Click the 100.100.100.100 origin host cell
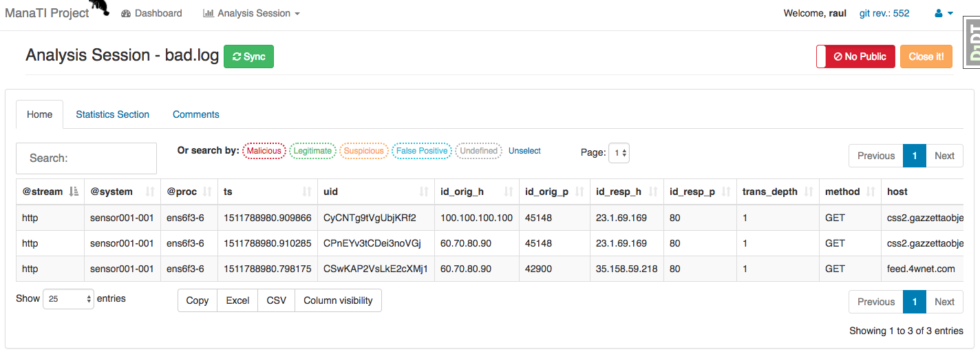 pos(477,218)
